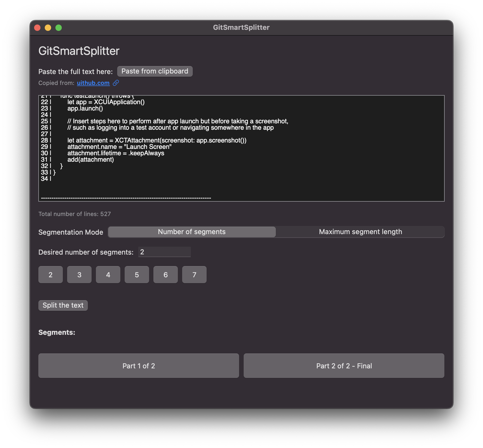Minimize window using the yellow button
Viewport: 483px width, 448px height.
(x=48, y=28)
